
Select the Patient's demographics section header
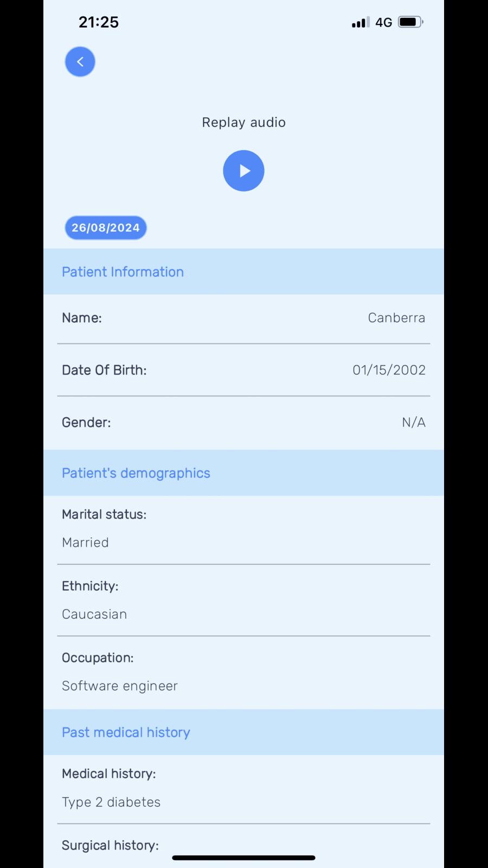pos(136,473)
